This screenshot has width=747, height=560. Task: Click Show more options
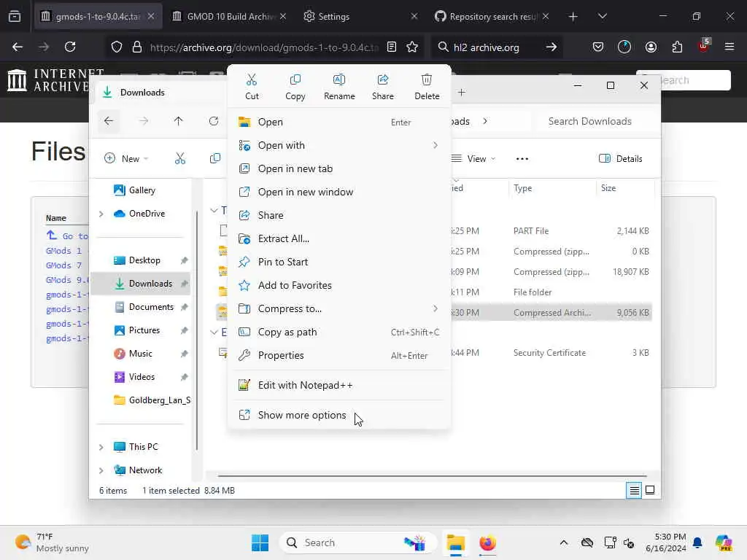pyautogui.click(x=338, y=415)
